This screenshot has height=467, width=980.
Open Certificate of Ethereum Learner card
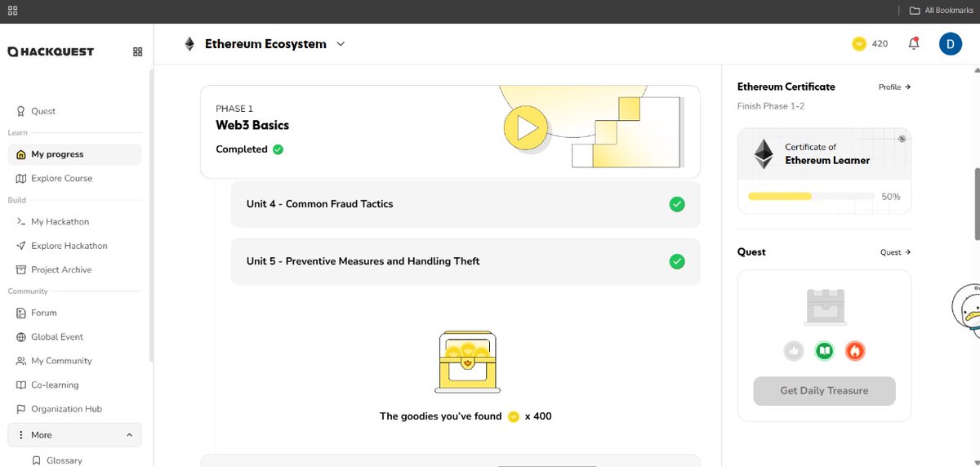tap(824, 171)
